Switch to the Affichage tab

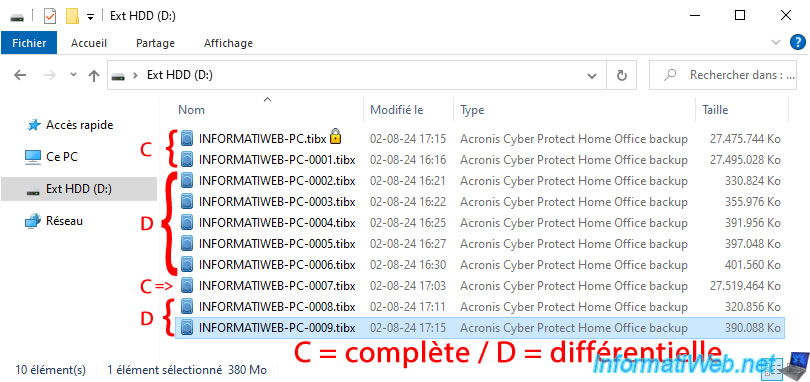click(228, 43)
